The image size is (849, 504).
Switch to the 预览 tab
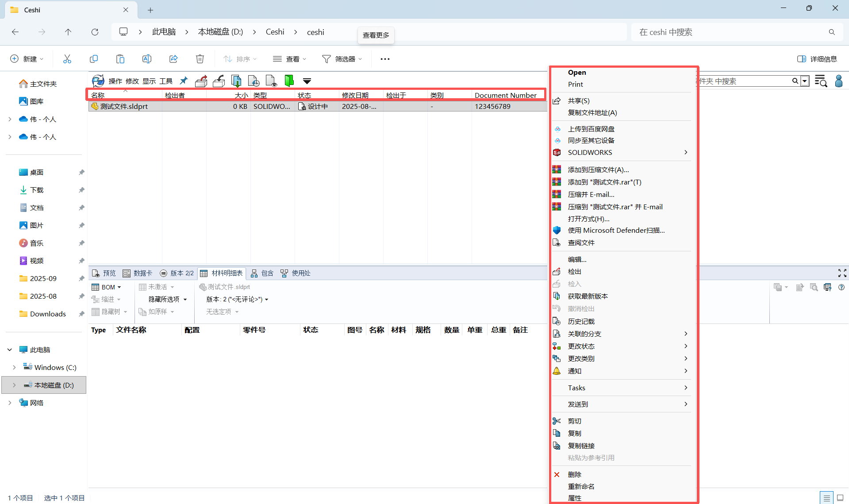coord(104,273)
